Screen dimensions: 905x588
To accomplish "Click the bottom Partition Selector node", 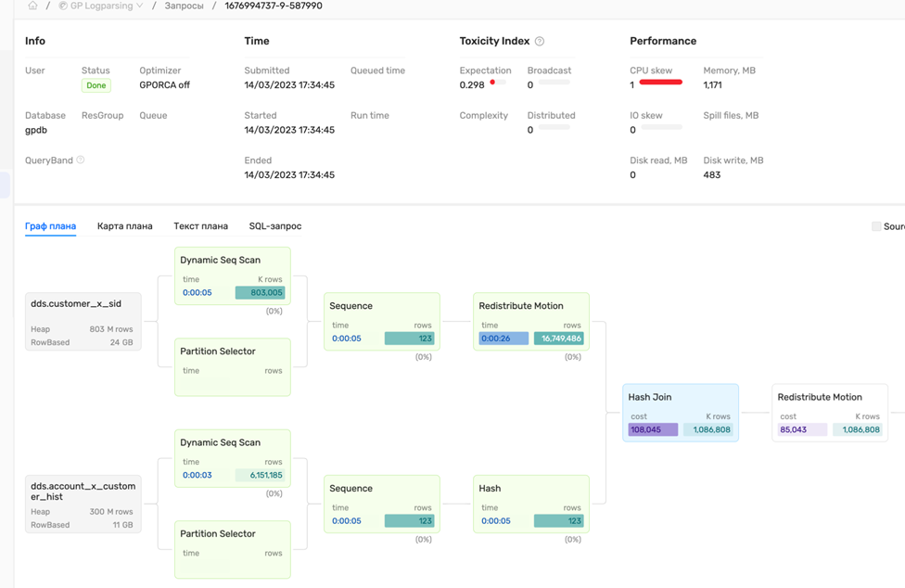I will click(232, 548).
